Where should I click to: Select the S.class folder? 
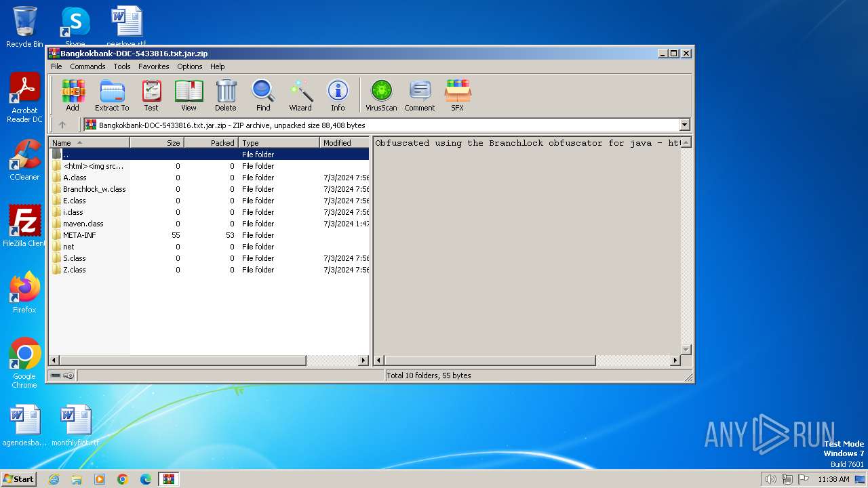[209, 258]
